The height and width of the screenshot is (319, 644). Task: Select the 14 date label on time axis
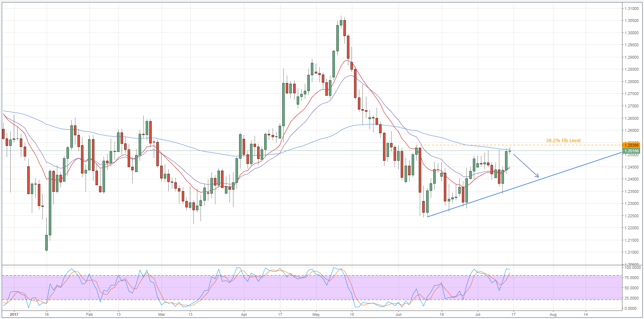[586, 314]
